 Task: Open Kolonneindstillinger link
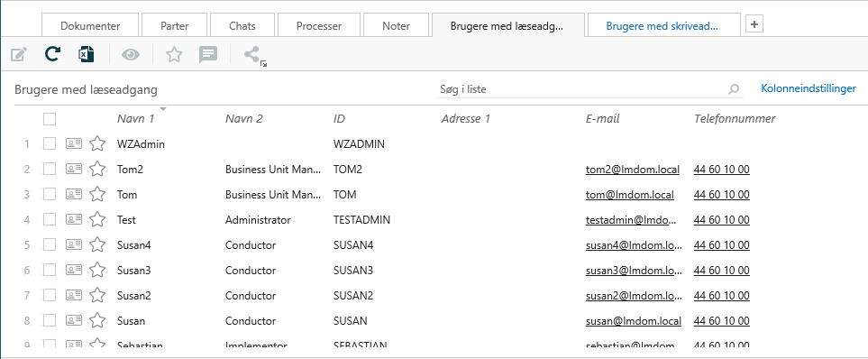click(x=809, y=88)
